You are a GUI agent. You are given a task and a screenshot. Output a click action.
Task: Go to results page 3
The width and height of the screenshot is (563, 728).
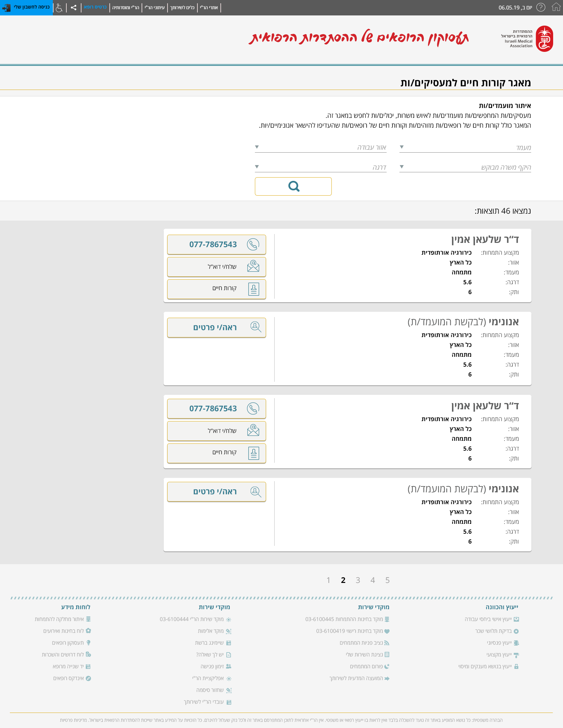(358, 580)
